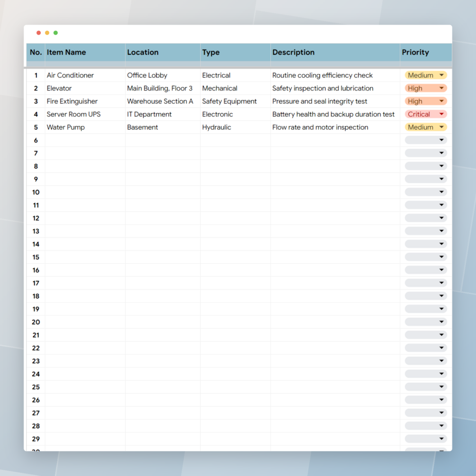Click the Hydraulic type cell
This screenshot has width=476, height=476.
tap(235, 127)
